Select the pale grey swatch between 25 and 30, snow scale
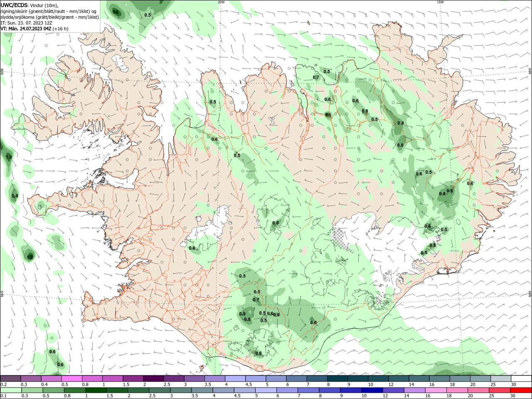The height and width of the screenshot is (399, 532). [501, 379]
